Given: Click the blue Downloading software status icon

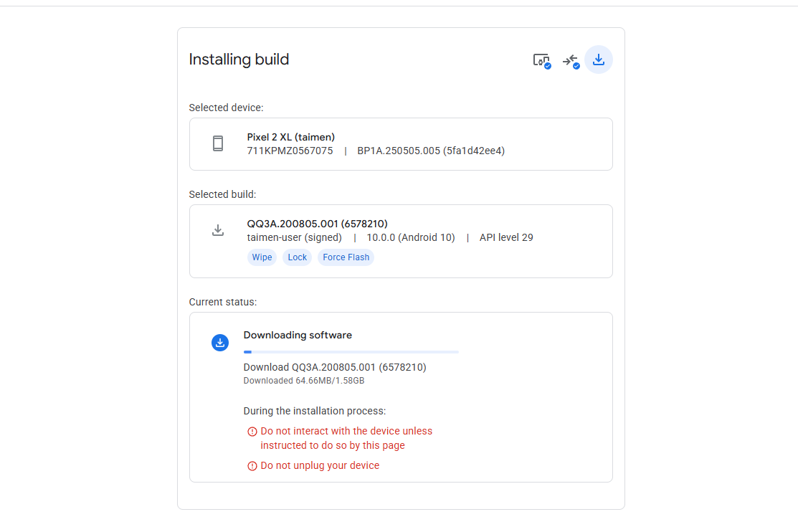Looking at the screenshot, I should click(220, 343).
